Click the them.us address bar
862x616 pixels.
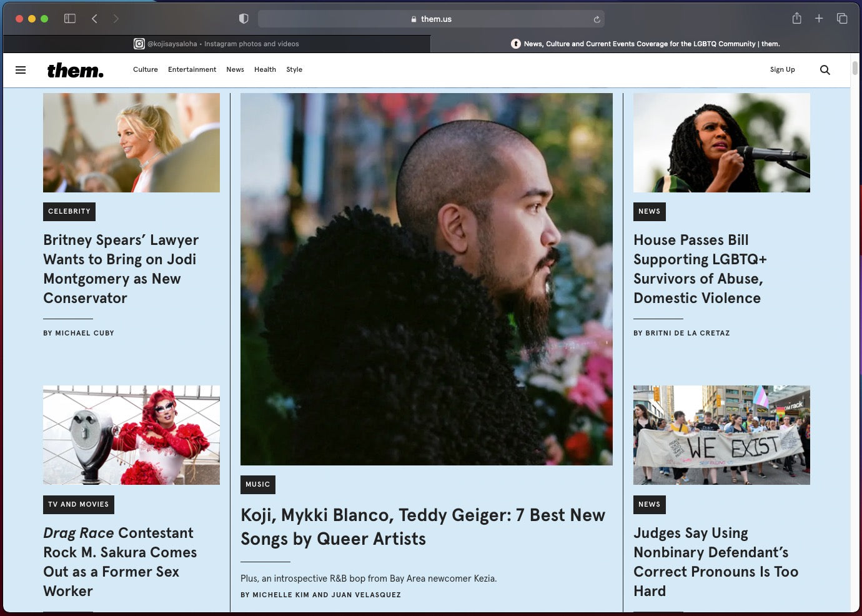pyautogui.click(x=431, y=19)
